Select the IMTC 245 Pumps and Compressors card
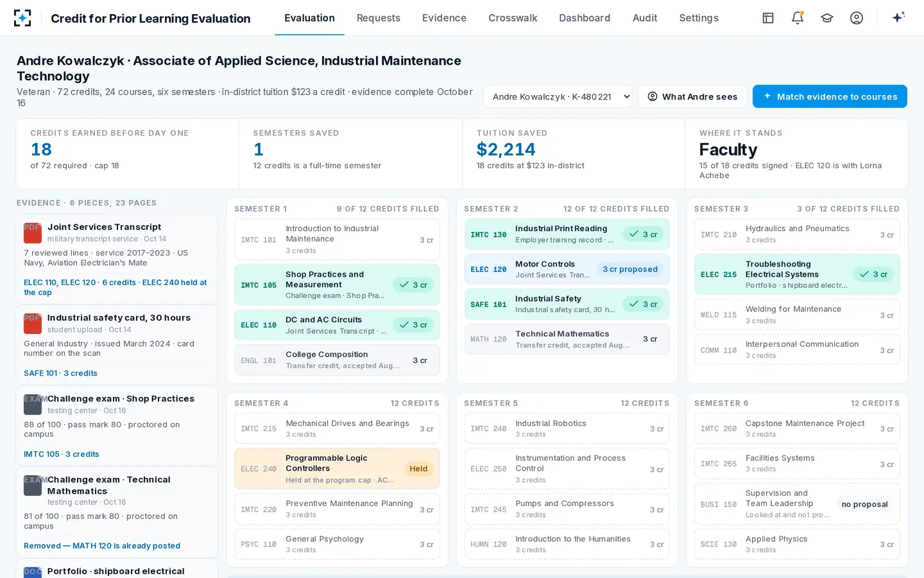Viewport: 924px width, 578px height. tap(567, 509)
